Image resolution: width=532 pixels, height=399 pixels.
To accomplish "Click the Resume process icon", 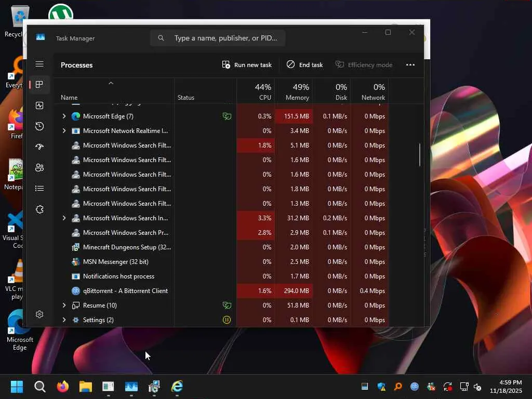I will pyautogui.click(x=76, y=305).
